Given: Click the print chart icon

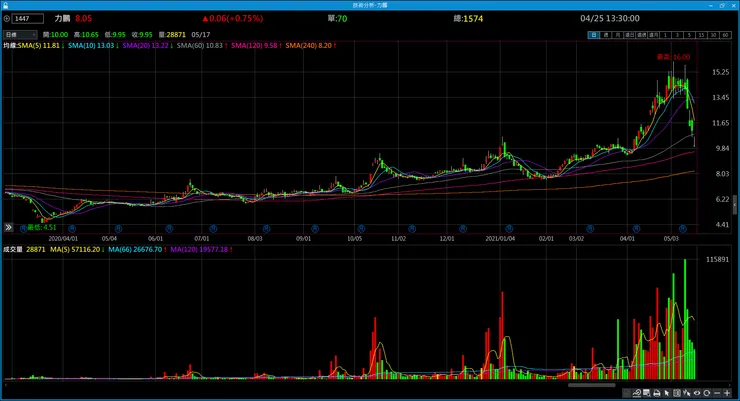Looking at the screenshot, I should [656, 393].
